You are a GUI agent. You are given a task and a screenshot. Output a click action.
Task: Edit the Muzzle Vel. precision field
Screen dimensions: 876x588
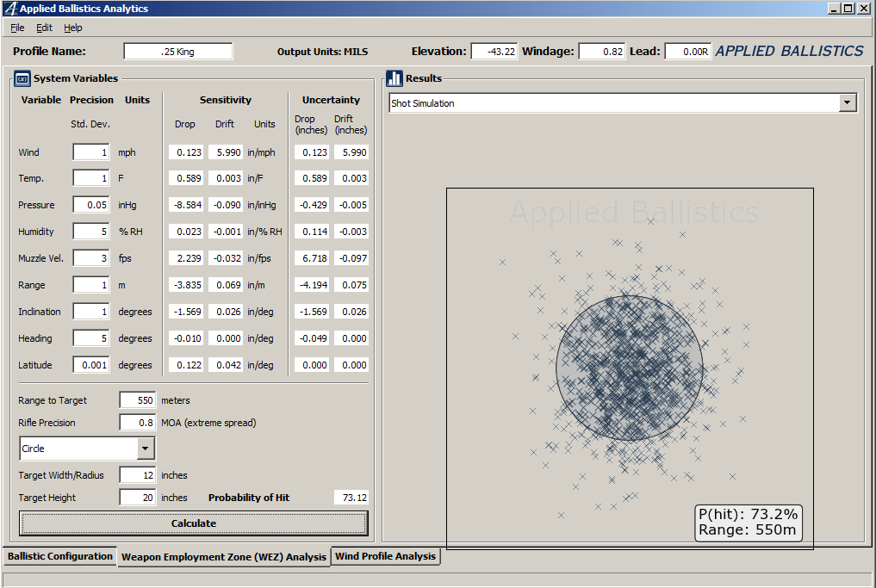tap(91, 258)
